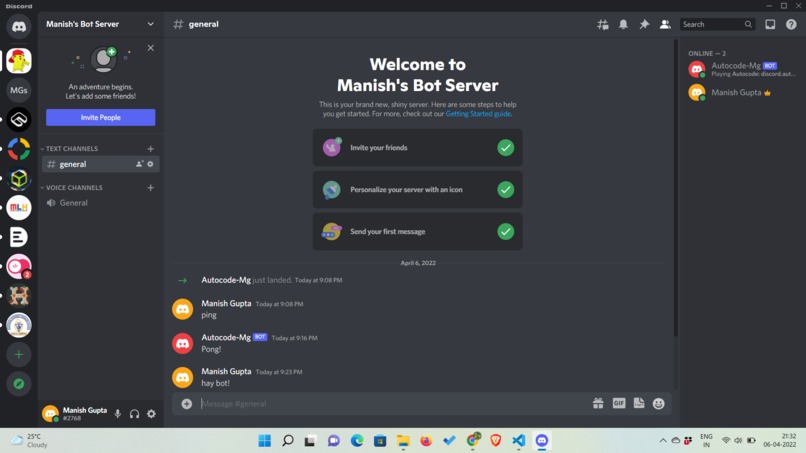Click Create Invite icon on general channel
This screenshot has width=806, height=453.
point(139,164)
